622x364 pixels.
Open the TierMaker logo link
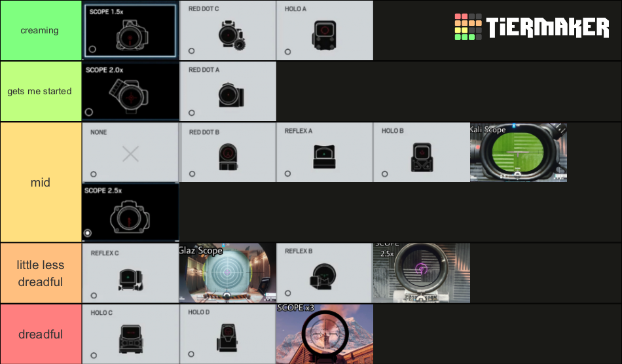coord(532,27)
